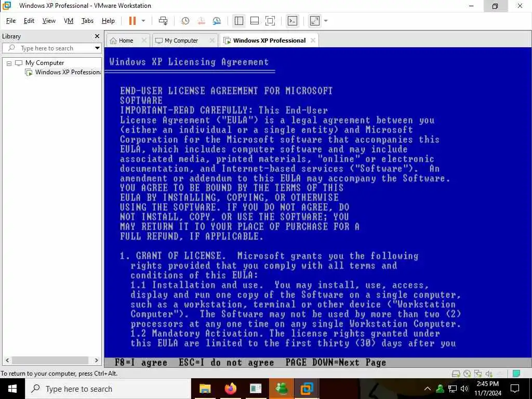Click 'ESC=I do not agree' footer text
This screenshot has height=399, width=532.
coord(227,362)
